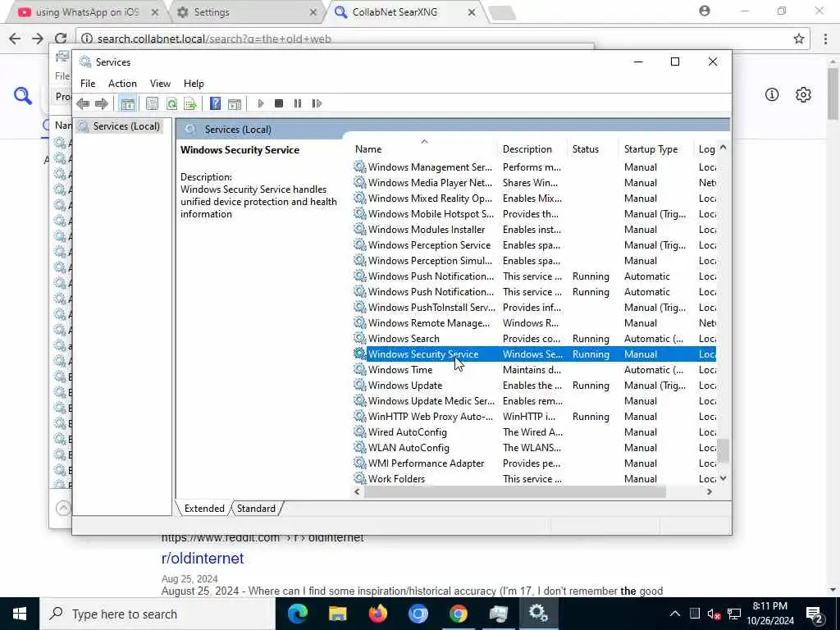Viewport: 840px width, 630px height.
Task: Toggle Show/Hide Console Tree toolbar button
Action: (127, 103)
